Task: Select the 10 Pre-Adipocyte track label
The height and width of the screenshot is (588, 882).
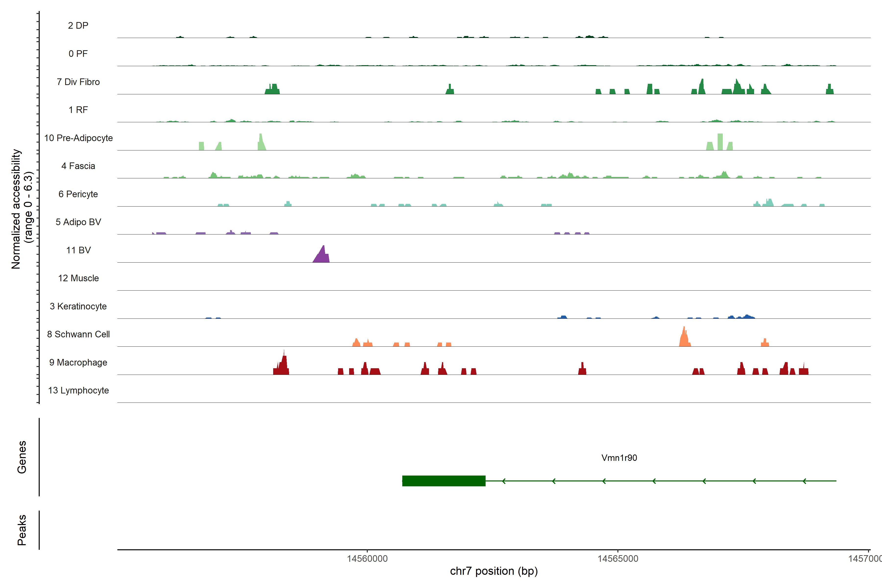Action: point(78,138)
